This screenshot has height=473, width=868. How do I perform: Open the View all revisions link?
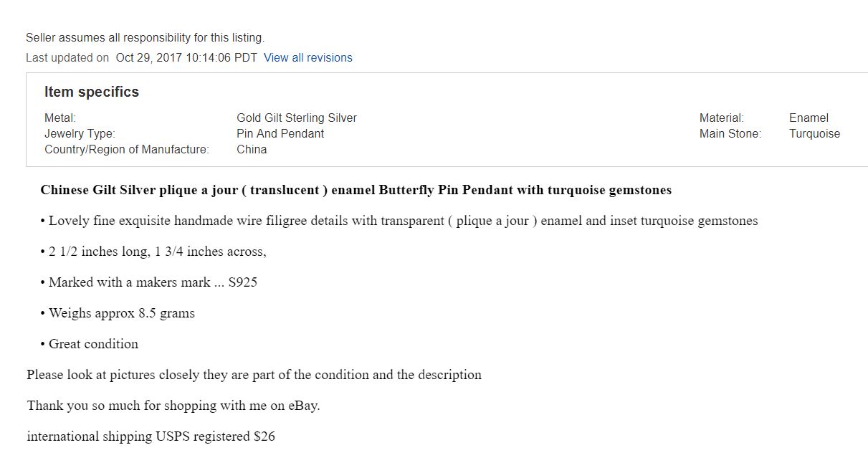(x=307, y=58)
